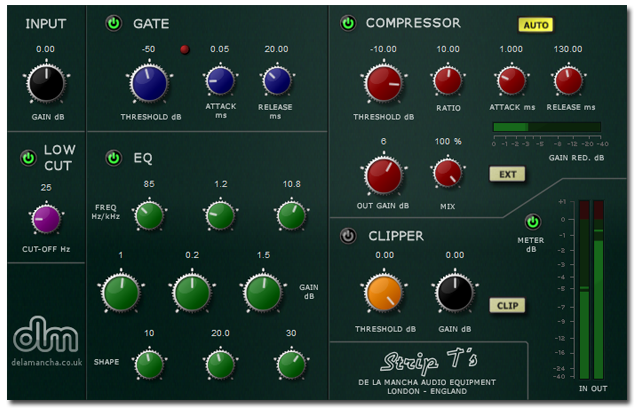Screen dimensions: 634x410
Task: Click the Compressor threshold value -10.00
Action: (x=383, y=49)
